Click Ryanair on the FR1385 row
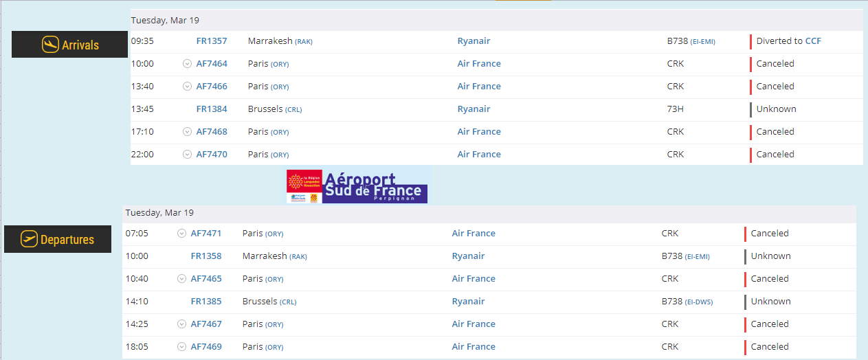Viewport: 868px width, 360px height. pyautogui.click(x=469, y=302)
